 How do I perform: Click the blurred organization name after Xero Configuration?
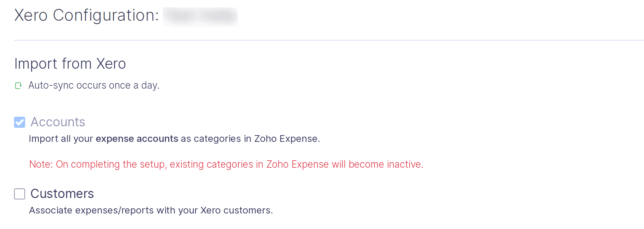(x=200, y=16)
